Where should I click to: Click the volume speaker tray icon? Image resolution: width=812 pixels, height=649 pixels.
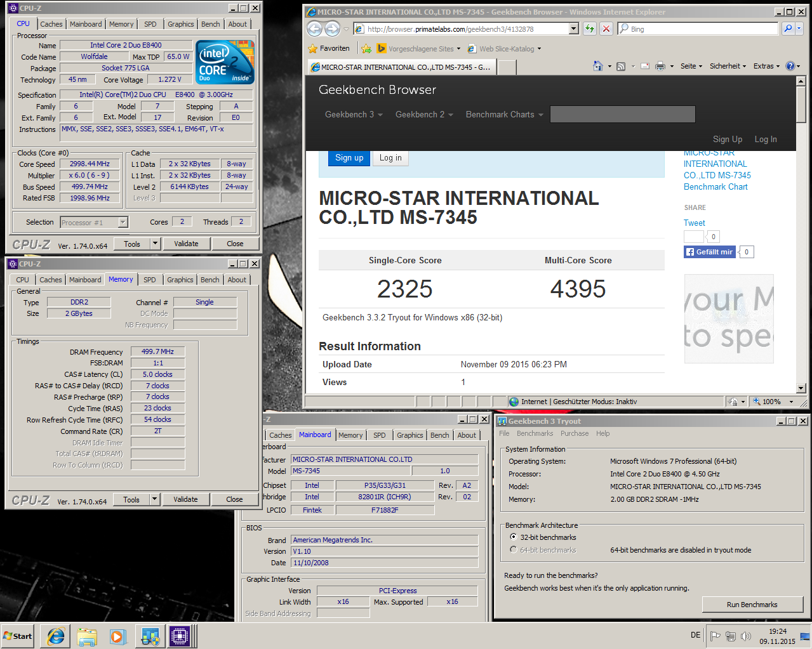coord(746,636)
